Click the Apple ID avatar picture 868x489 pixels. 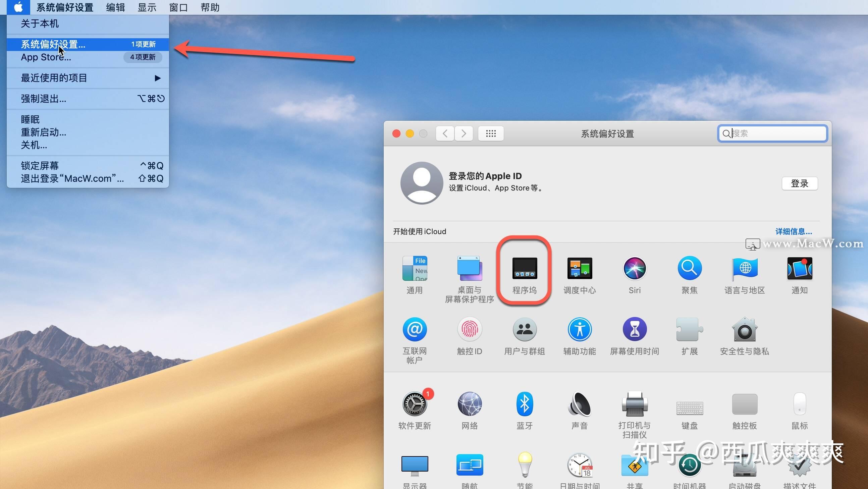[422, 183]
